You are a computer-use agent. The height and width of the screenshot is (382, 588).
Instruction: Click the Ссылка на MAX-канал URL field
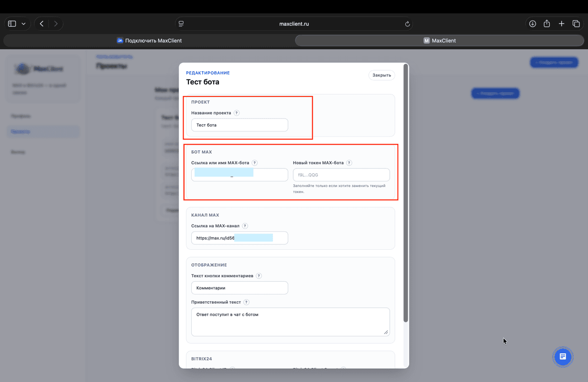click(x=240, y=238)
